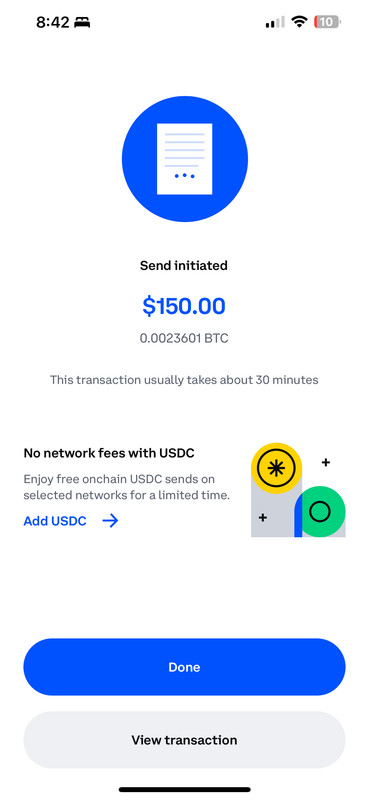The image size is (369, 800).
Task: Tap the 0.0023601 BTC amount
Action: [x=184, y=338]
